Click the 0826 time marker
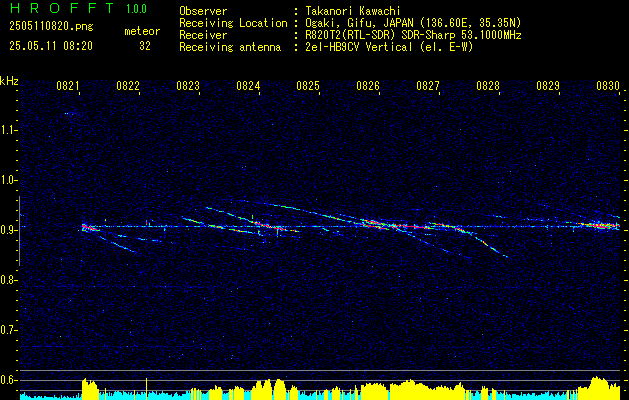This screenshot has height=400, width=629. tap(368, 86)
